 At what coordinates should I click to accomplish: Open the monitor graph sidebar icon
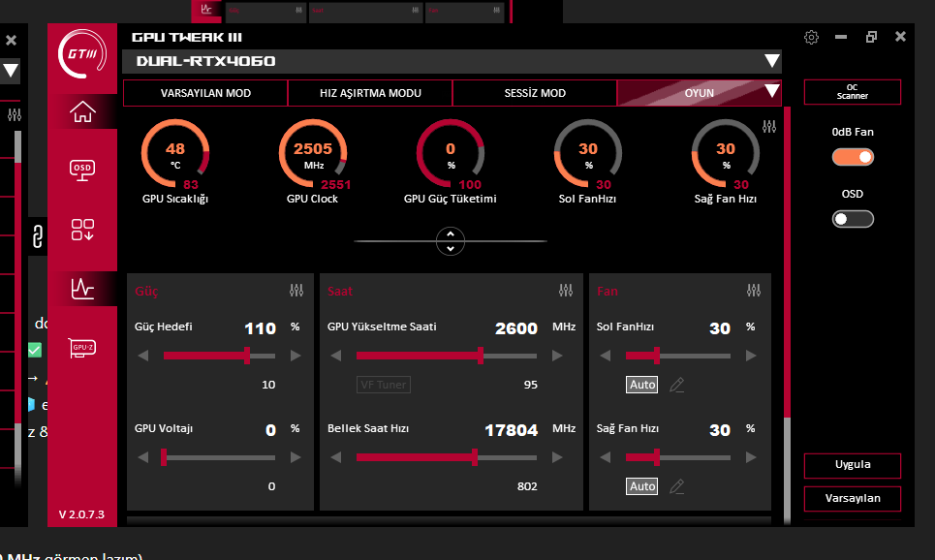[82, 289]
